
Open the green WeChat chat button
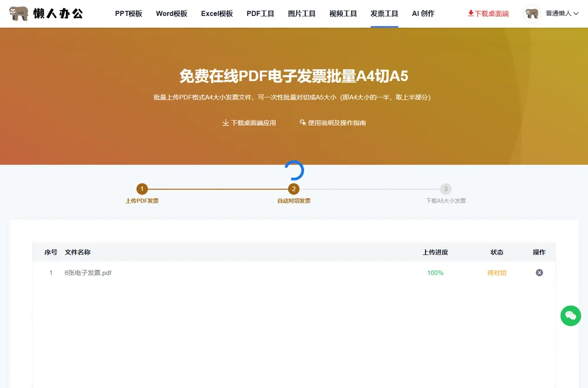(x=570, y=316)
